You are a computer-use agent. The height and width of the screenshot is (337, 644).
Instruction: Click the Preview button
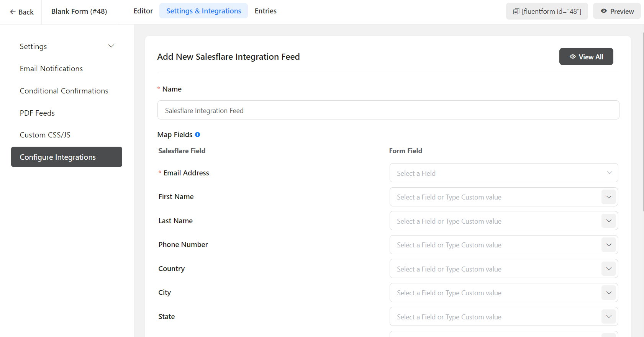tap(616, 11)
